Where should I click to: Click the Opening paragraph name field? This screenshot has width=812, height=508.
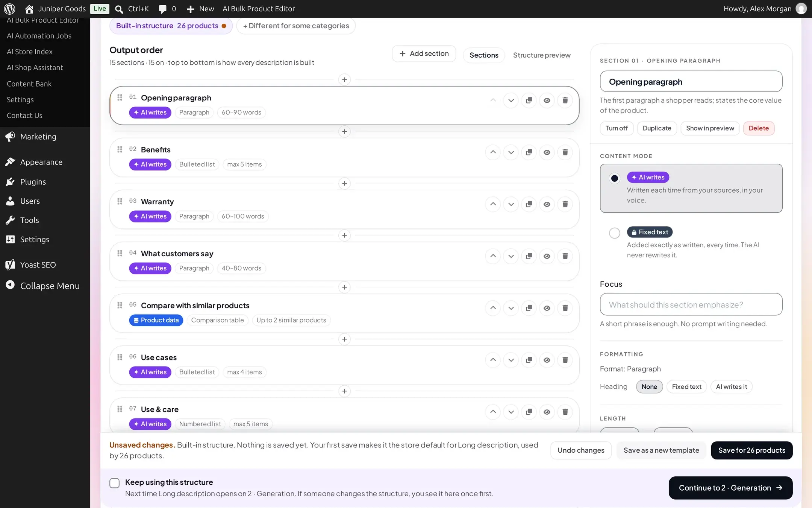point(691,81)
